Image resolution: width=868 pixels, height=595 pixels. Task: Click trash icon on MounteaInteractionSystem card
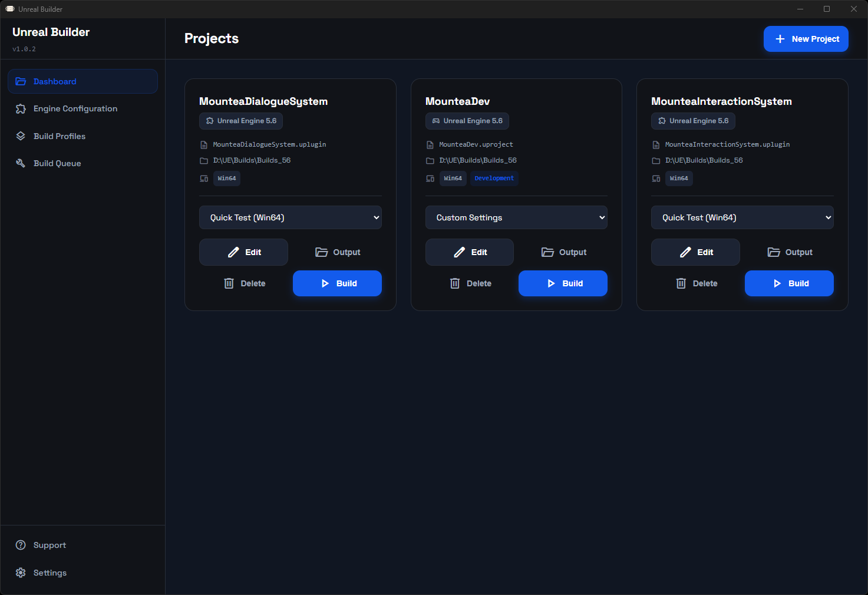click(x=681, y=283)
